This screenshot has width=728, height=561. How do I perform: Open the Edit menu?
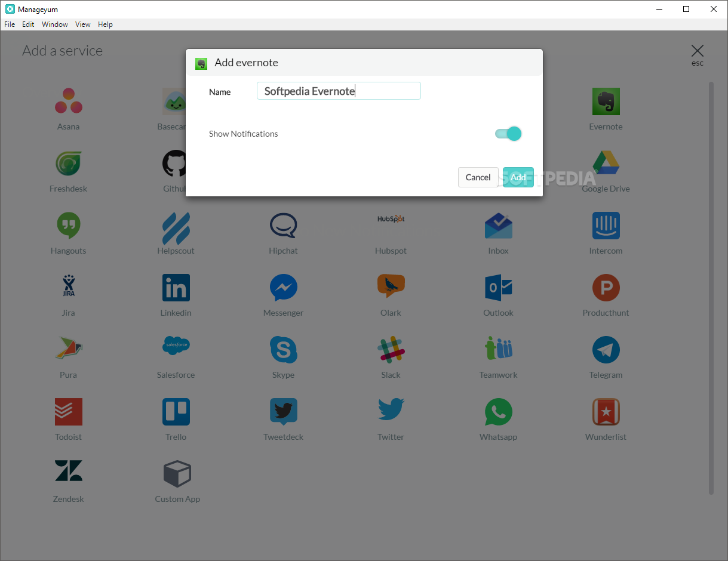pos(28,24)
